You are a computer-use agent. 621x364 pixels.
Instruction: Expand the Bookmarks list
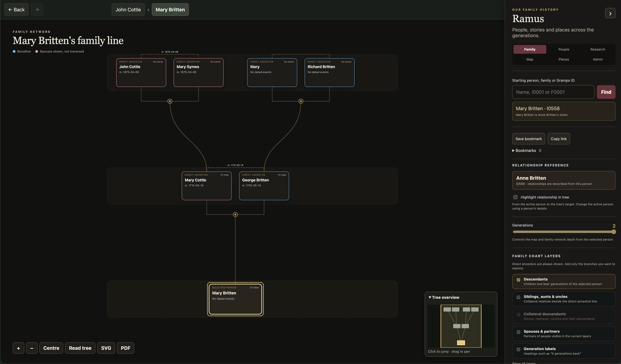[x=527, y=151]
